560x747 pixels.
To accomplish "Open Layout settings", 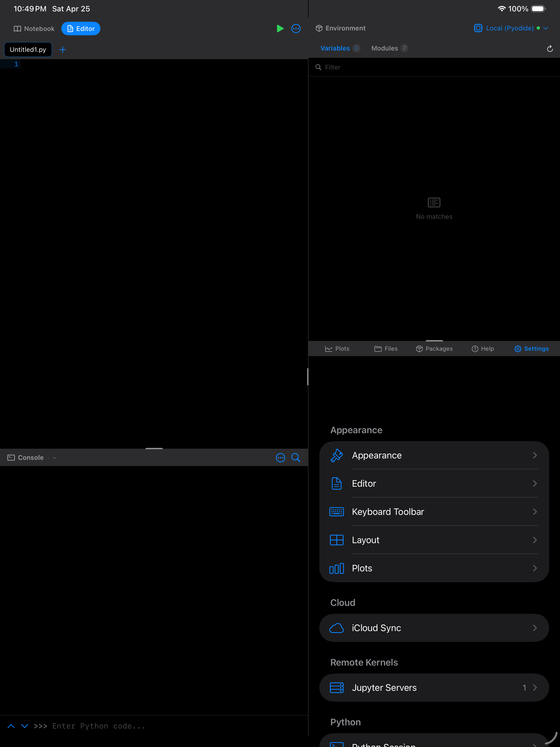I will pyautogui.click(x=434, y=540).
